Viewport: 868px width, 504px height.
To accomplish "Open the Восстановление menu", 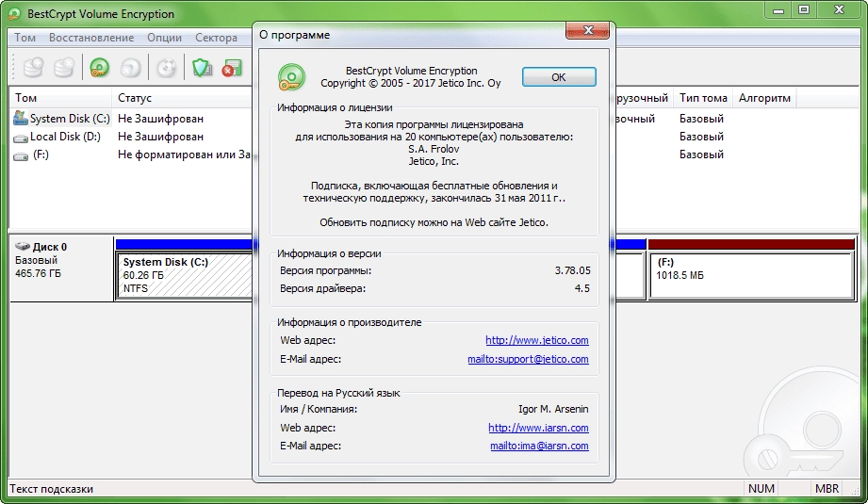I will tap(91, 38).
